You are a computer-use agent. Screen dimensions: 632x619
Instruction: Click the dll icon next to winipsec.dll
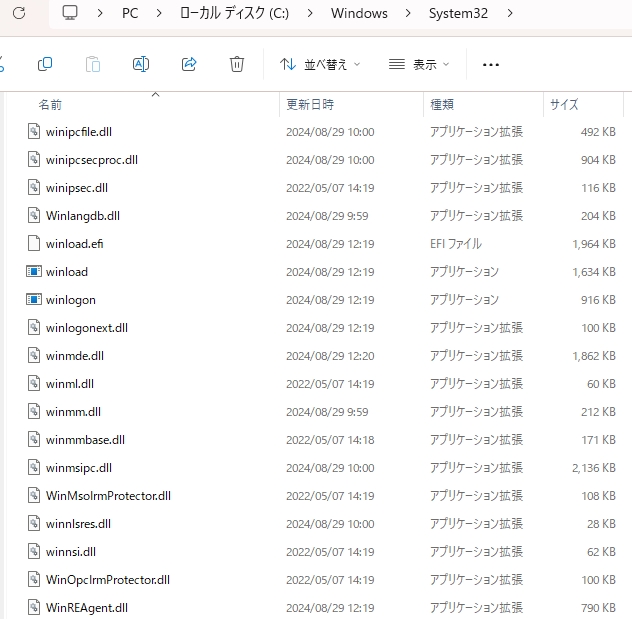[x=34, y=187]
